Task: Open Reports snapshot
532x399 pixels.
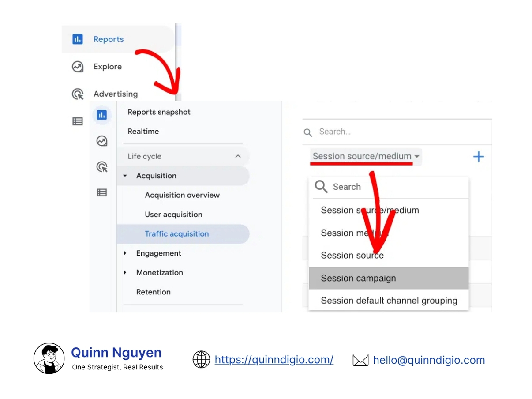Action: [x=159, y=112]
